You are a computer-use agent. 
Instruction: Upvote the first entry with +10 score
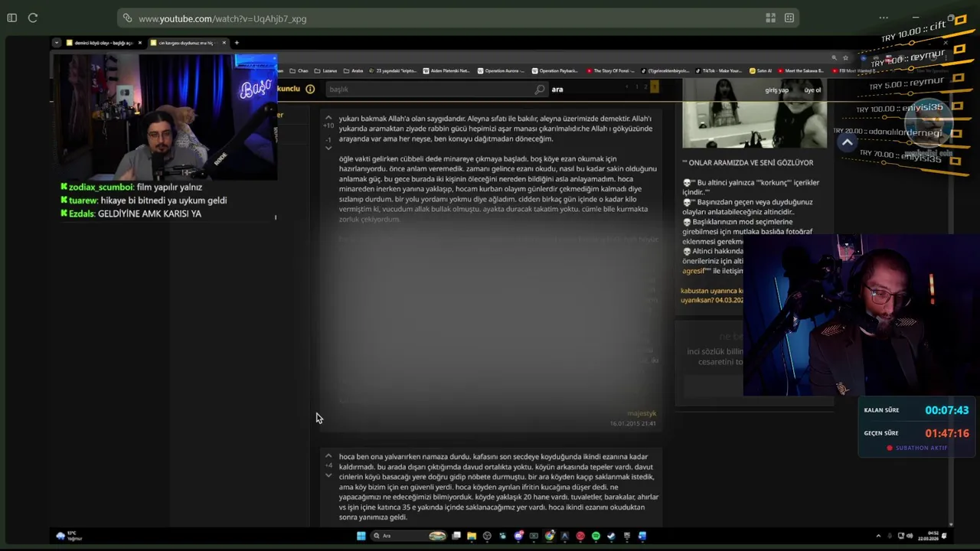pyautogui.click(x=328, y=118)
